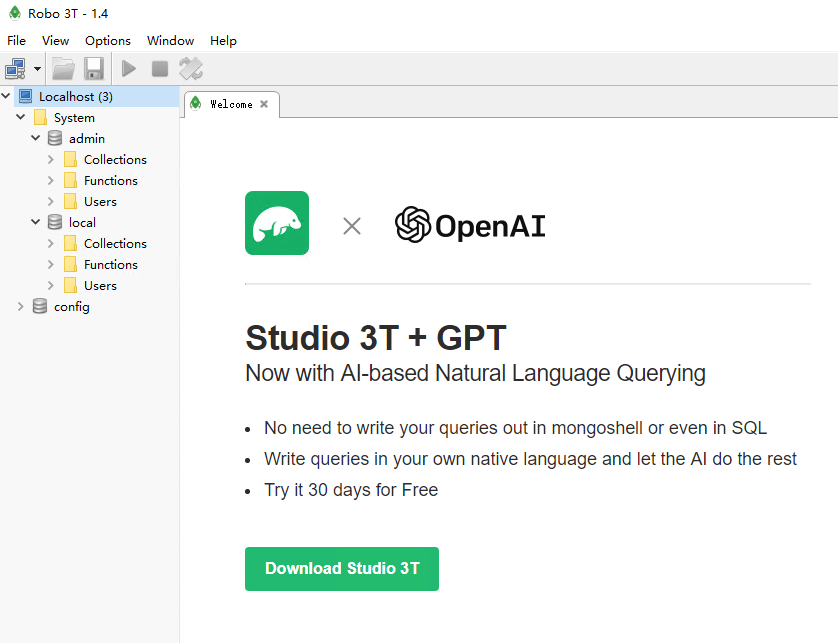838x643 pixels.
Task: Open the connect button's dropdown arrow
Action: click(x=37, y=69)
